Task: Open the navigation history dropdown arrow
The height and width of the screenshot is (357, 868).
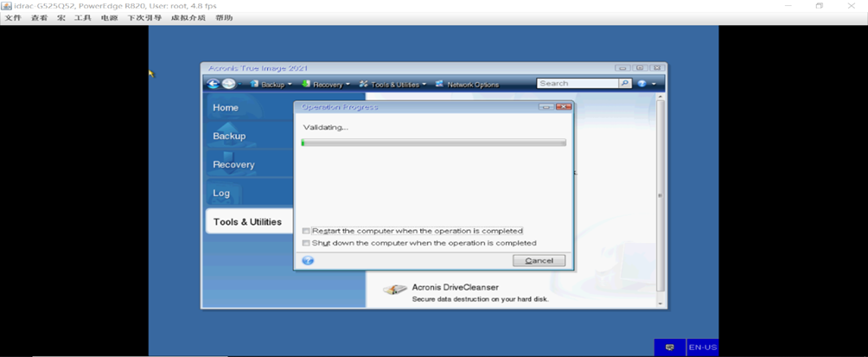Action: [239, 85]
